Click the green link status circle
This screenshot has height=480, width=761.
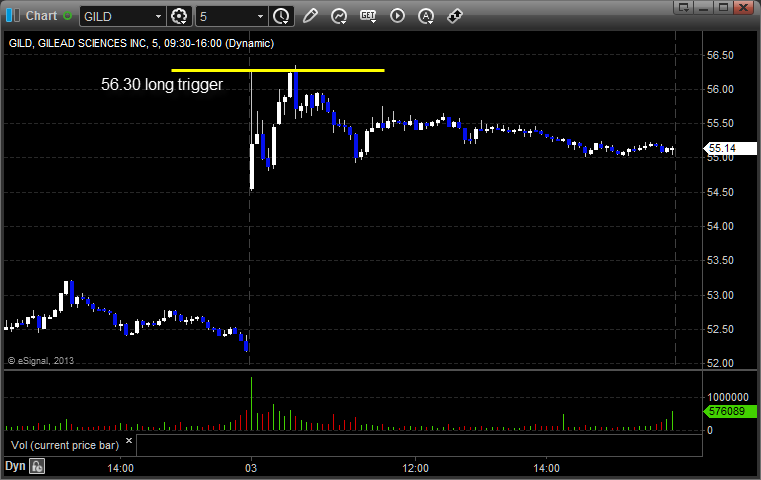pos(67,16)
